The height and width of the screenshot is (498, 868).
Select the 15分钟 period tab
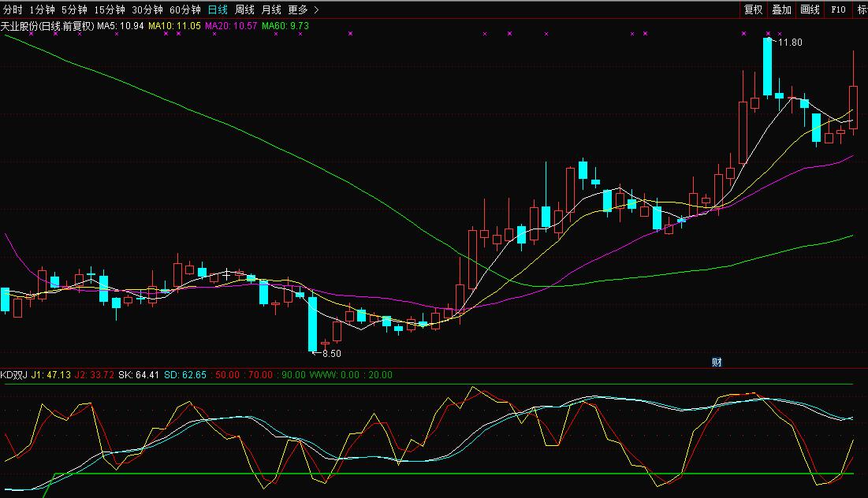[x=109, y=9]
